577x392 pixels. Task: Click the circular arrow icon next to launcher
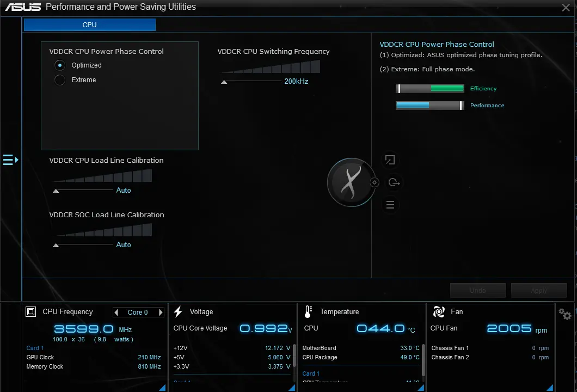coord(394,182)
